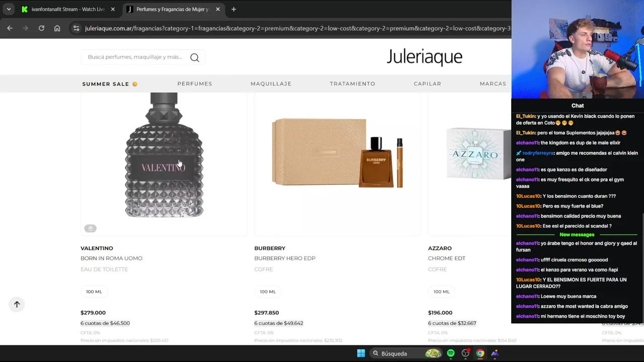The width and height of the screenshot is (644, 362).
Task: Click username rodryferreyra in chat
Action: (x=538, y=153)
